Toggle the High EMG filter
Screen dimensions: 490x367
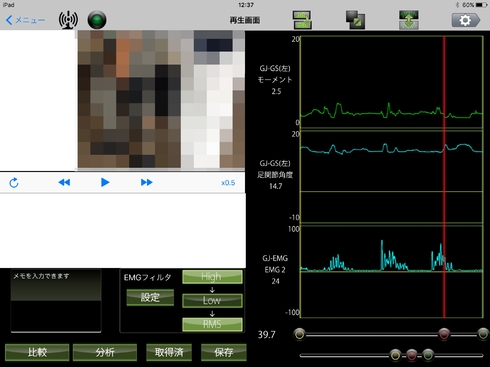pyautogui.click(x=212, y=277)
